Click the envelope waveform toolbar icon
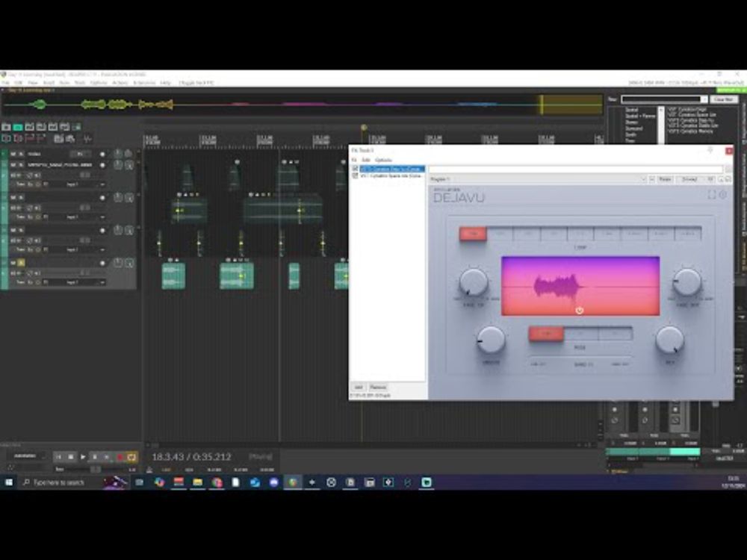747x560 pixels. coord(87,139)
